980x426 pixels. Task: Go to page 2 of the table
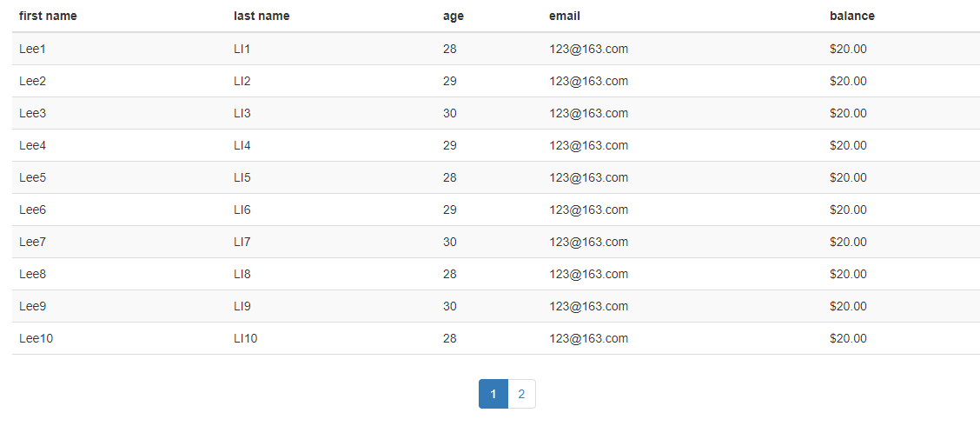pos(521,394)
